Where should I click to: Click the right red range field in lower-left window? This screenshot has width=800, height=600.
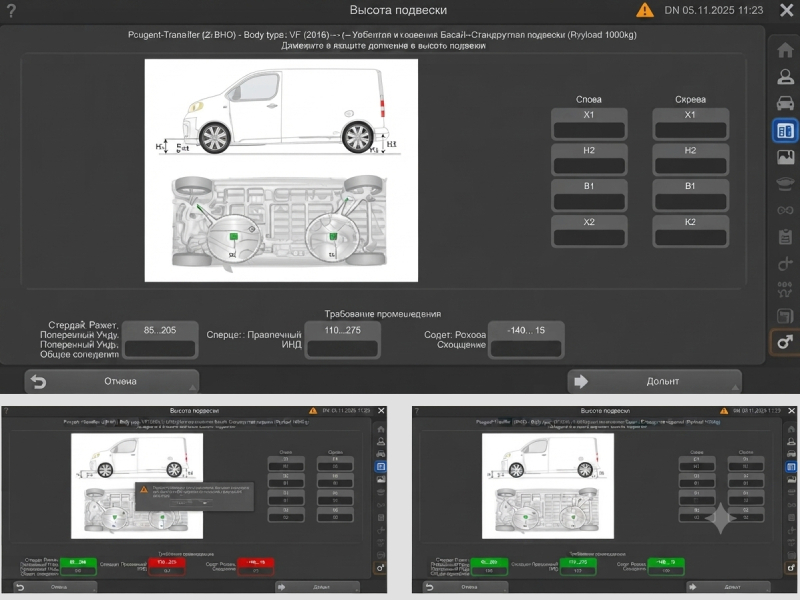pyautogui.click(x=256, y=566)
